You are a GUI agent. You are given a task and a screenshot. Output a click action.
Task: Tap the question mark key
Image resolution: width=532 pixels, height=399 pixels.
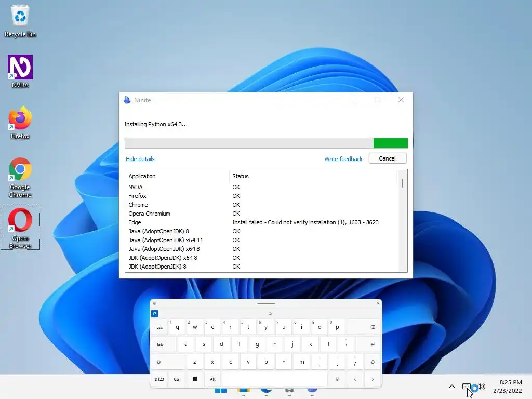pyautogui.click(x=355, y=362)
